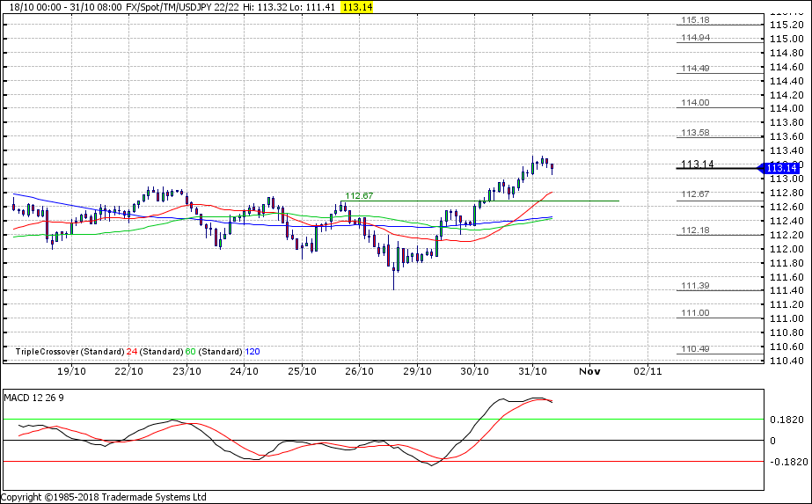Select the 111.39 level label
Viewport: 812px width, 504px height.
(695, 286)
